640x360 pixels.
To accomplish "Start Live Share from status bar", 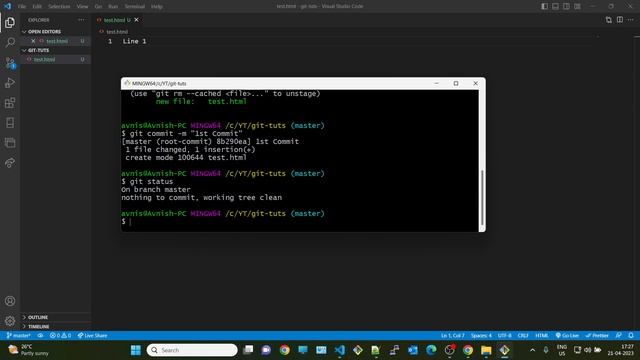I will [x=93, y=336].
